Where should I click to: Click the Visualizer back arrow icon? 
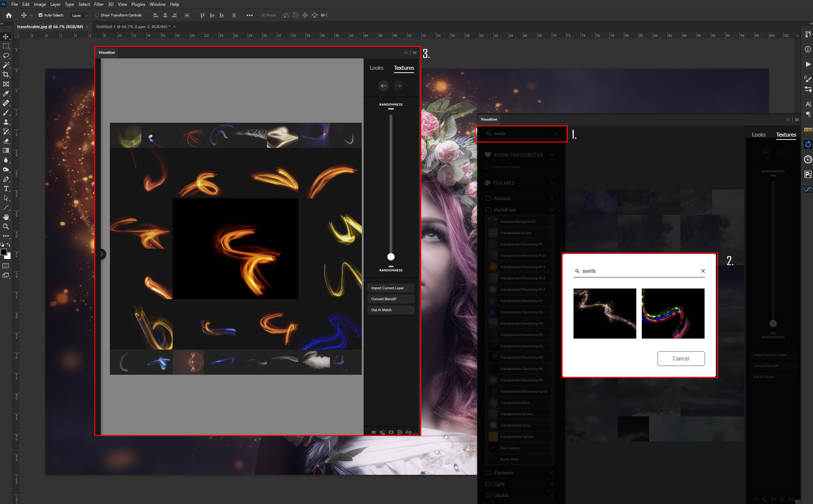tap(384, 86)
